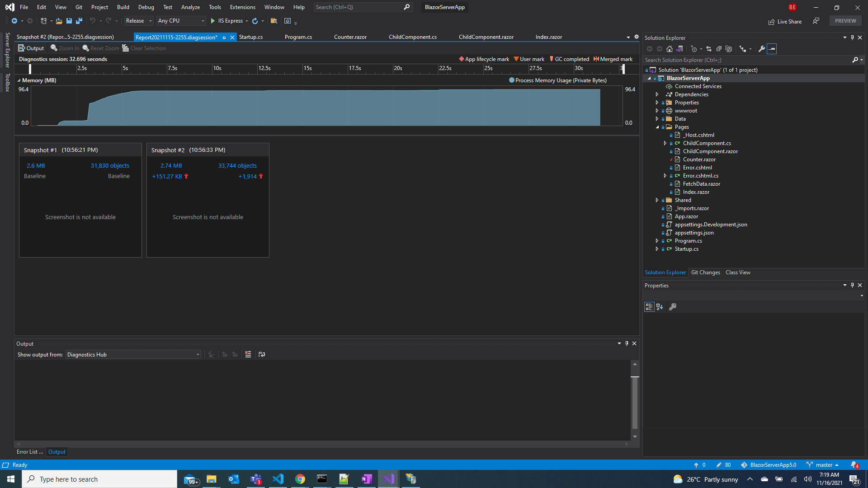Clear all output with Clear All icon
This screenshot has width=868, height=488.
[248, 354]
